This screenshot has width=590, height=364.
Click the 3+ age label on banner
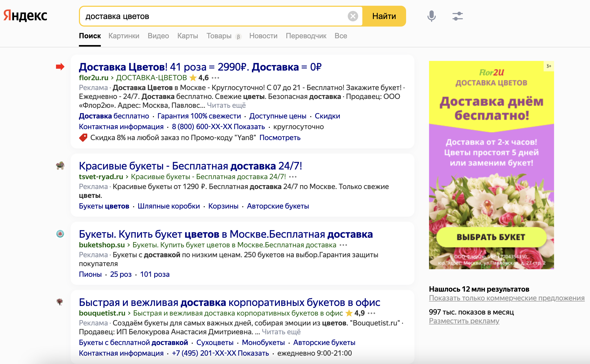pos(549,66)
